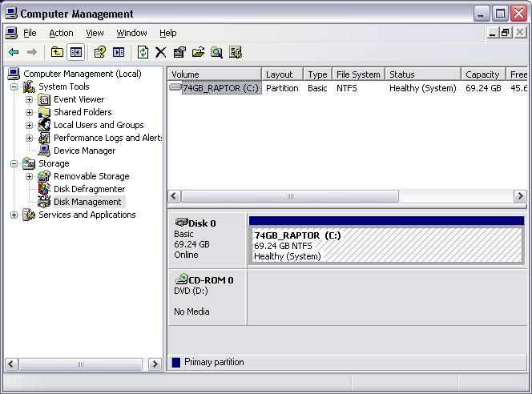This screenshot has width=532, height=394.
Task: Expand the Shared Folders node
Action: click(x=29, y=112)
